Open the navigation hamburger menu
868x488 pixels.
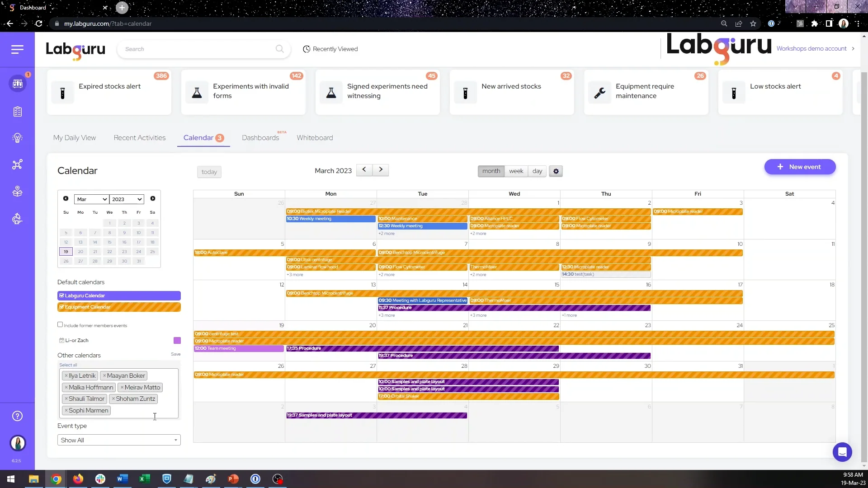click(x=17, y=49)
